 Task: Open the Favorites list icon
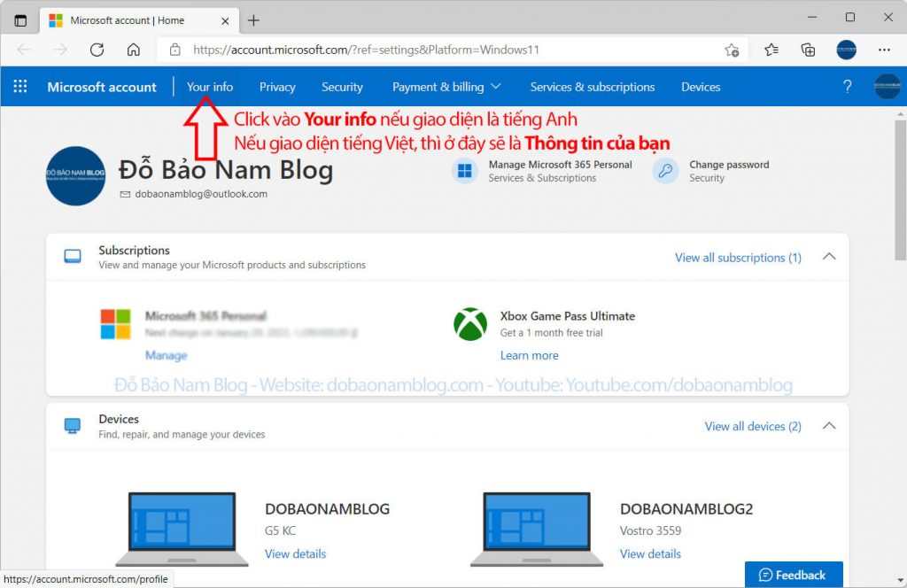click(x=771, y=50)
